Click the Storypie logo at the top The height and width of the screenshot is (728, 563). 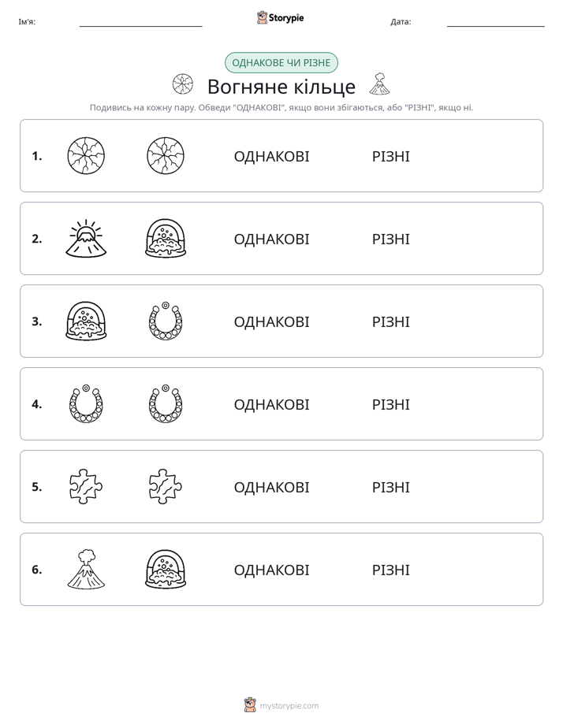pos(280,17)
